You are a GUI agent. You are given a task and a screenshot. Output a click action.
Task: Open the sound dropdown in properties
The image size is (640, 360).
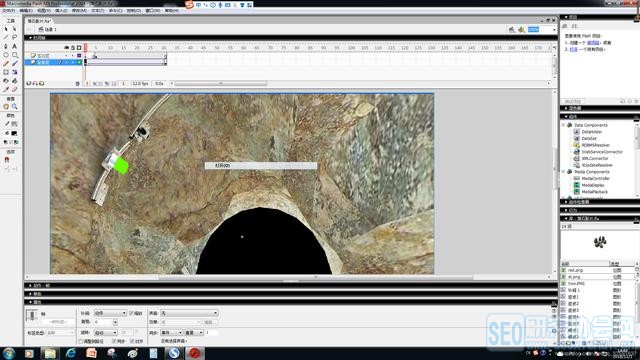point(189,313)
